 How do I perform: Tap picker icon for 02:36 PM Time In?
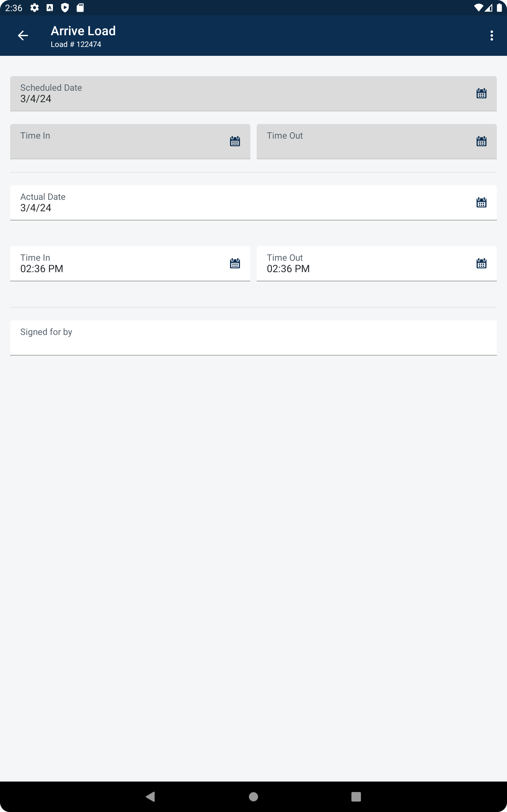click(x=235, y=263)
